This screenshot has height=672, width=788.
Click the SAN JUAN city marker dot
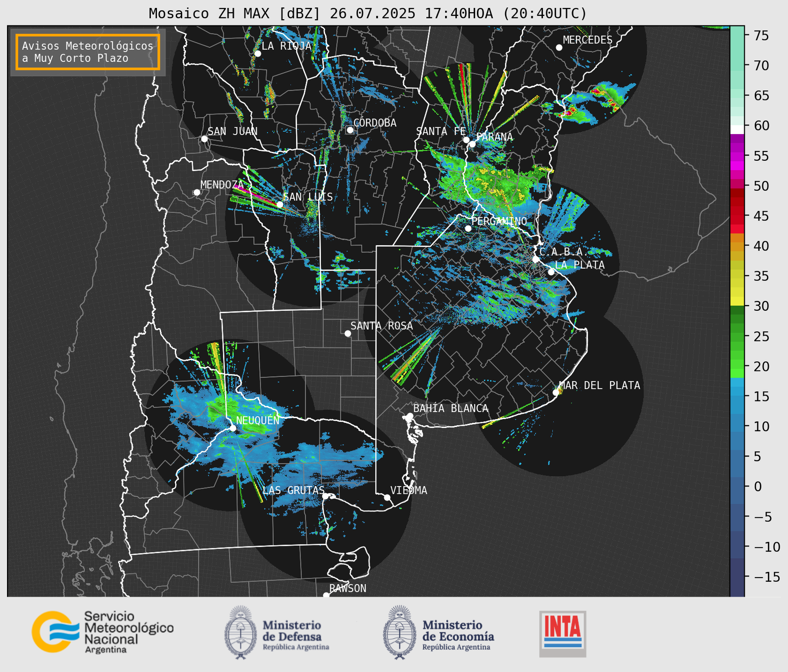point(204,139)
